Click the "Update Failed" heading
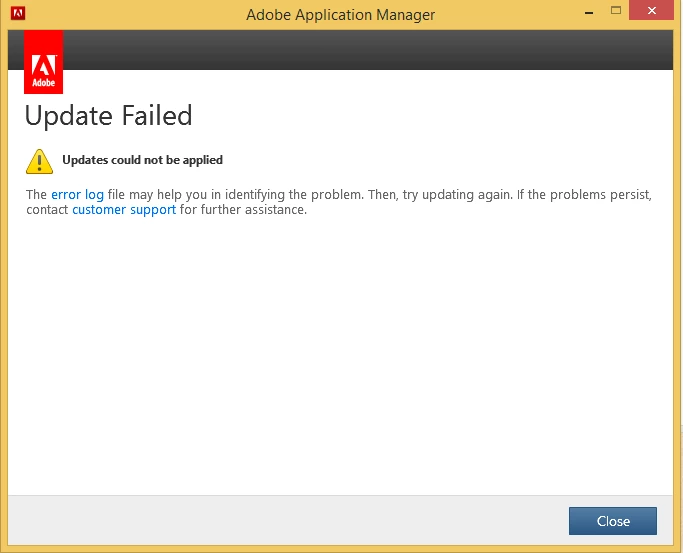The height and width of the screenshot is (553, 683). pyautogui.click(x=108, y=116)
